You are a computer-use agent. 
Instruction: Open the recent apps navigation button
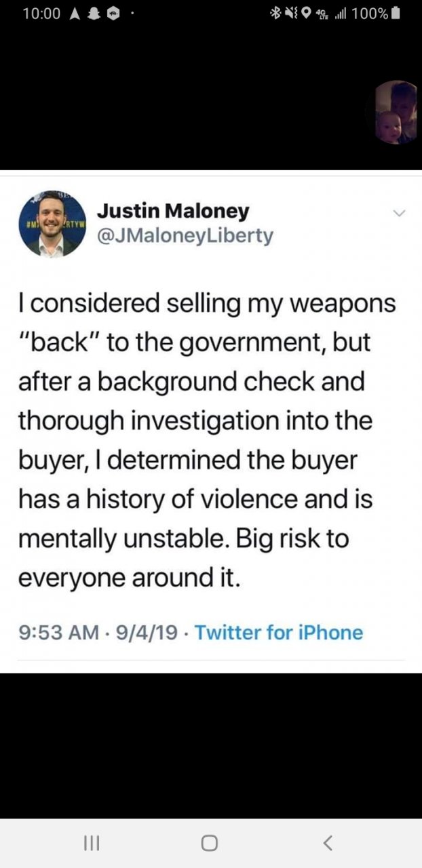90,843
